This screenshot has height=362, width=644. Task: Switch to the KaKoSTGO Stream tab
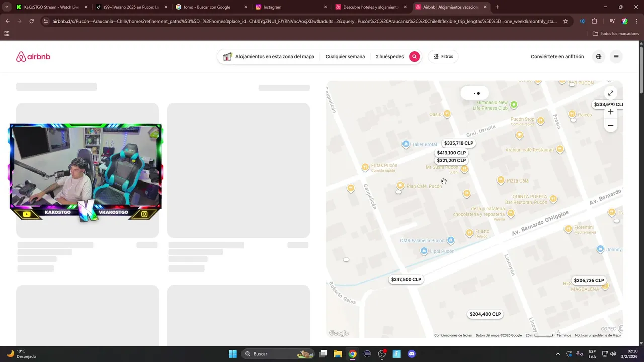(51, 7)
